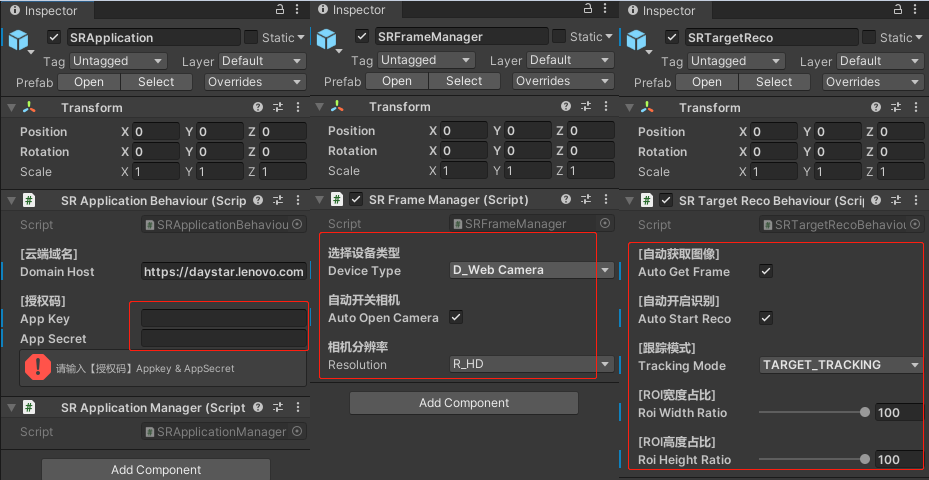Open Static dropdown arrow for SRTargetReco
This screenshot has width=929, height=480.
[919, 37]
